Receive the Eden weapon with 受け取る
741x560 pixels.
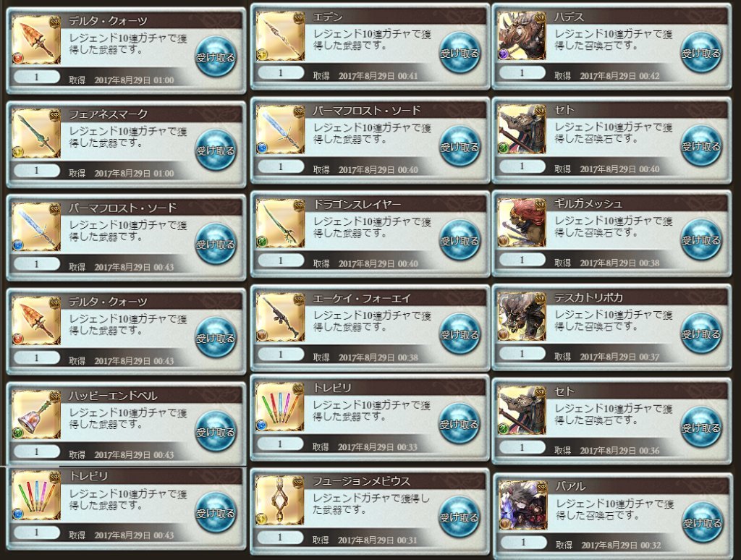(x=460, y=53)
